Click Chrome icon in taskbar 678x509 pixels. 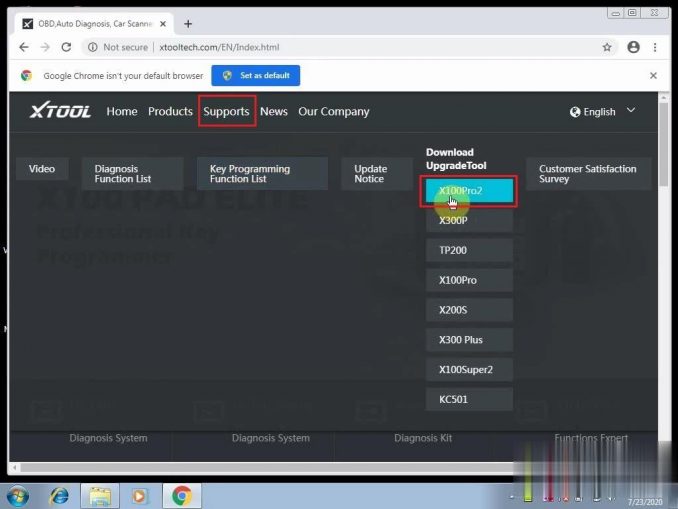[182, 496]
